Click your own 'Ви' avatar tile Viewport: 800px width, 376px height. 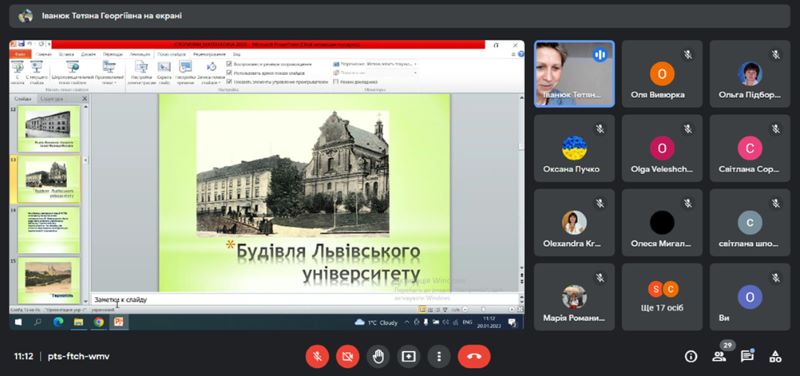tap(750, 297)
